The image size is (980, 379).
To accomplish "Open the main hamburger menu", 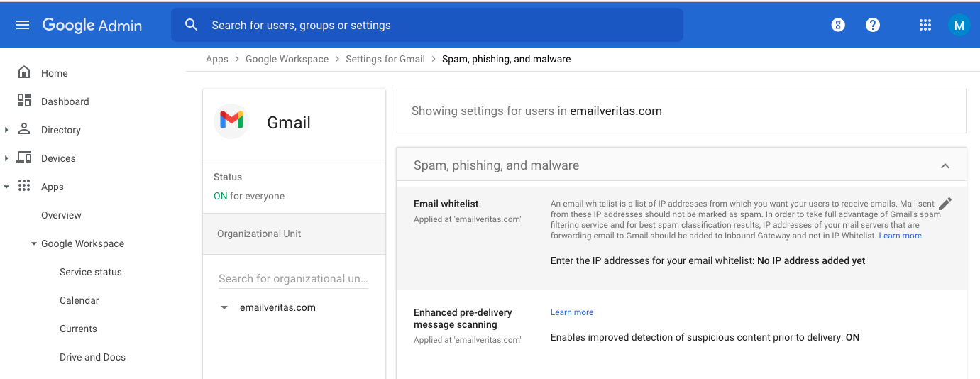I will tap(23, 25).
